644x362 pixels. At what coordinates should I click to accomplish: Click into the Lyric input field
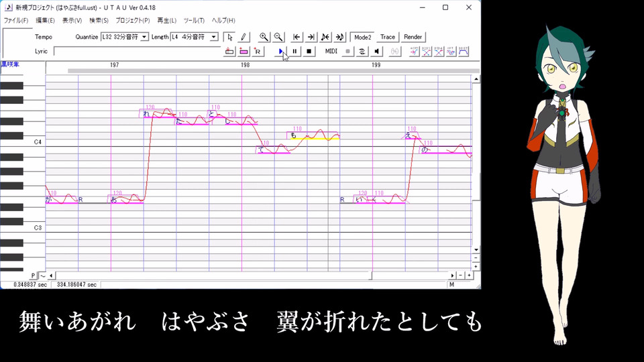138,52
